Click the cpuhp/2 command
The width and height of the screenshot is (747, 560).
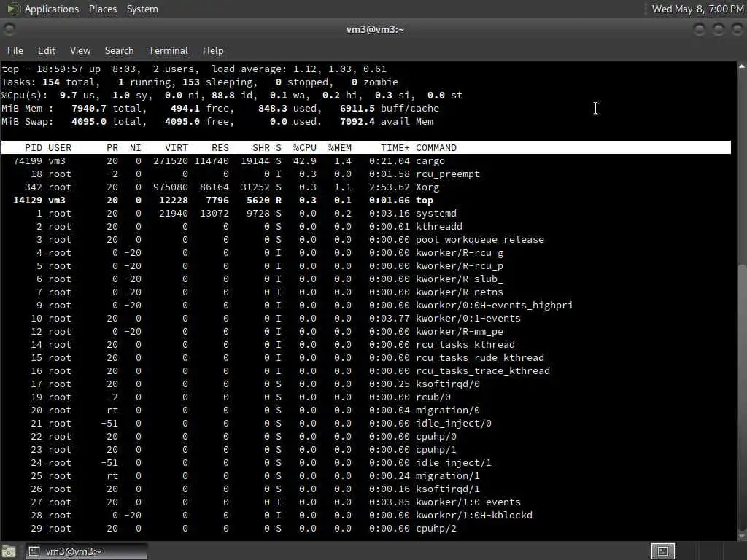click(x=436, y=529)
